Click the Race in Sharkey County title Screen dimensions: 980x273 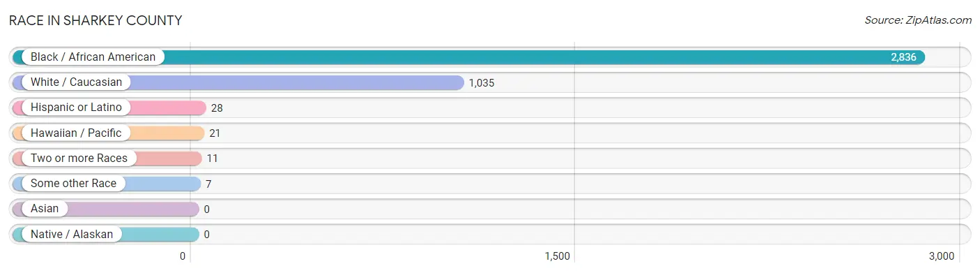coord(95,20)
